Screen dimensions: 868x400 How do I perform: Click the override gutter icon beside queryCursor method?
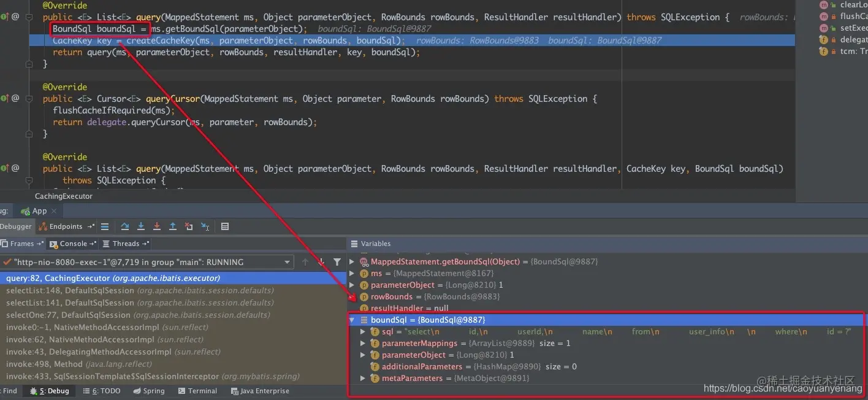pos(4,98)
